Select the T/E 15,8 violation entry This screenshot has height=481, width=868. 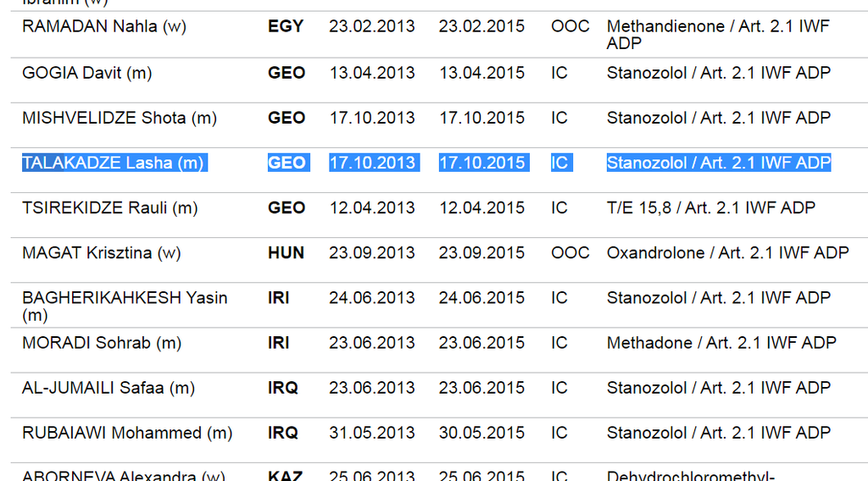pos(710,207)
